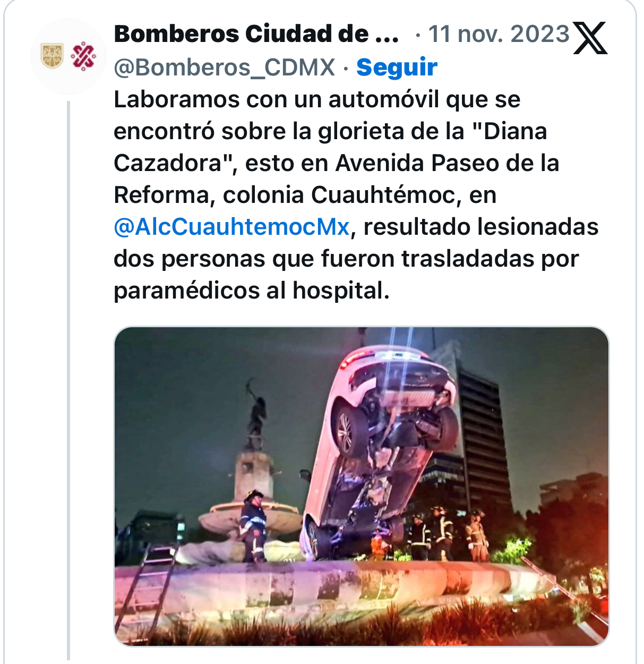Screen dimensions: 644x664
Task: Click the X logo icon
Action: point(590,38)
